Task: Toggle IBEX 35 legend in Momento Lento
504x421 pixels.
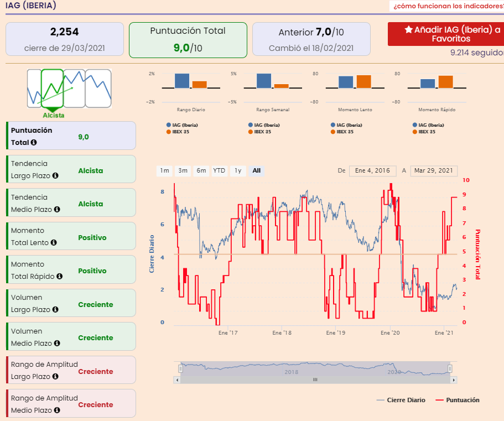Action: point(342,132)
